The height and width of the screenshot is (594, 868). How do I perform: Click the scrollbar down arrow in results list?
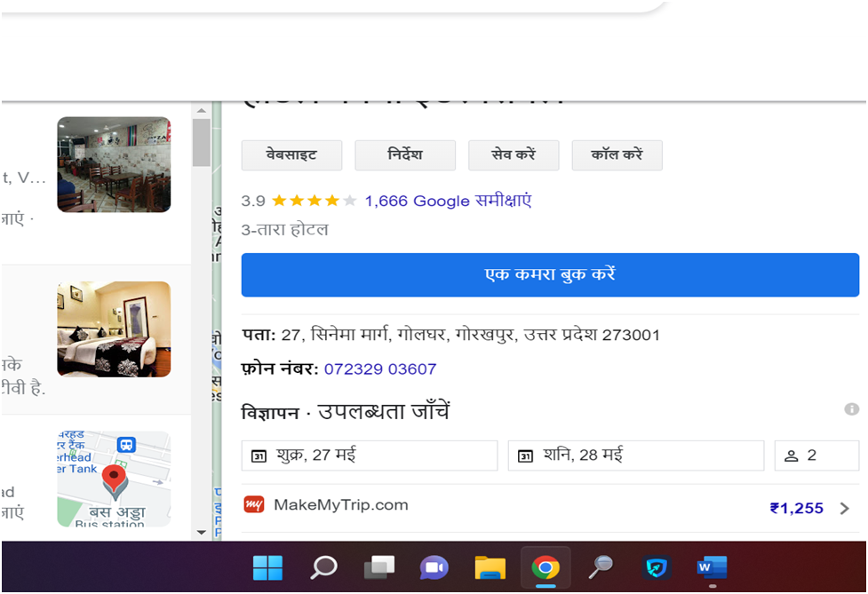(x=202, y=532)
